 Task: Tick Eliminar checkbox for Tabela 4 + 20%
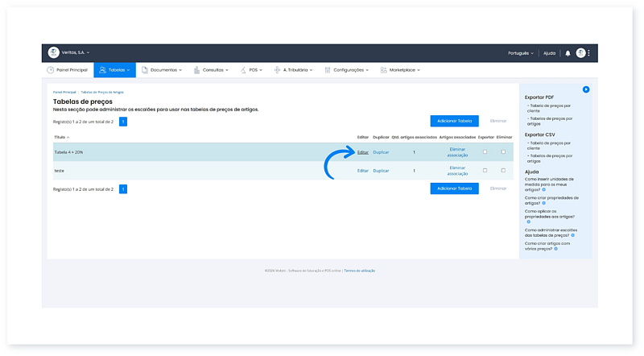(x=503, y=151)
